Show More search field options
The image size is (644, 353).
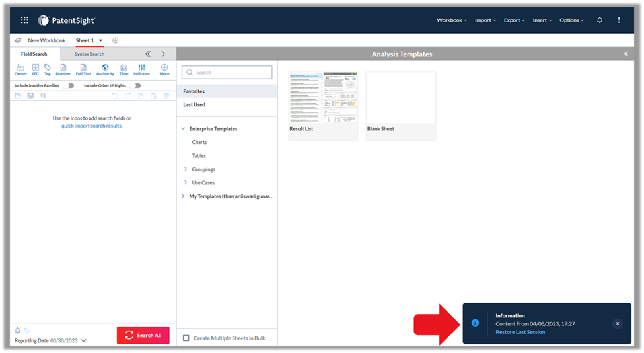(x=164, y=69)
